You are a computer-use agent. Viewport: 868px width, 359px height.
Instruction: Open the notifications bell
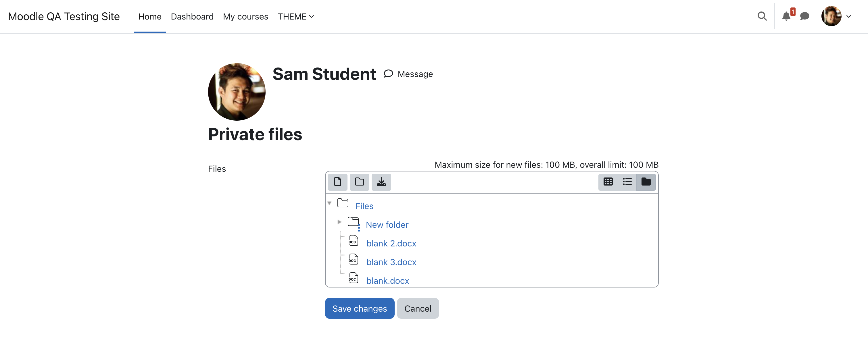(786, 16)
